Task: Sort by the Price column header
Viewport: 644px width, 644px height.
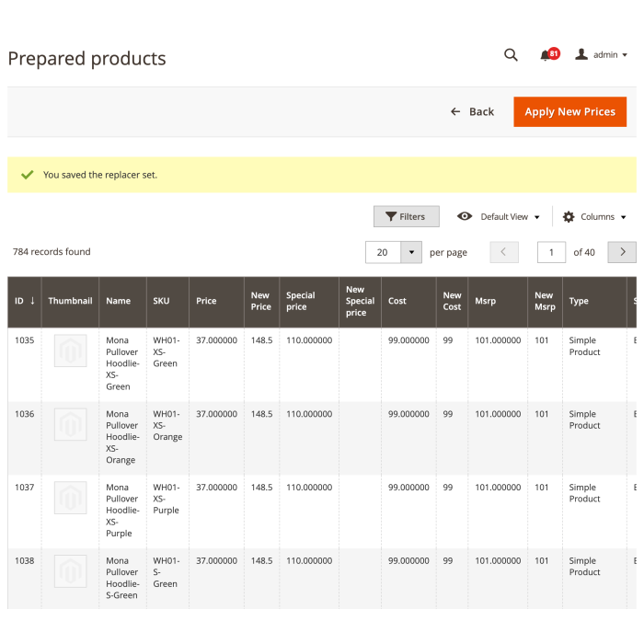Action: (217, 301)
